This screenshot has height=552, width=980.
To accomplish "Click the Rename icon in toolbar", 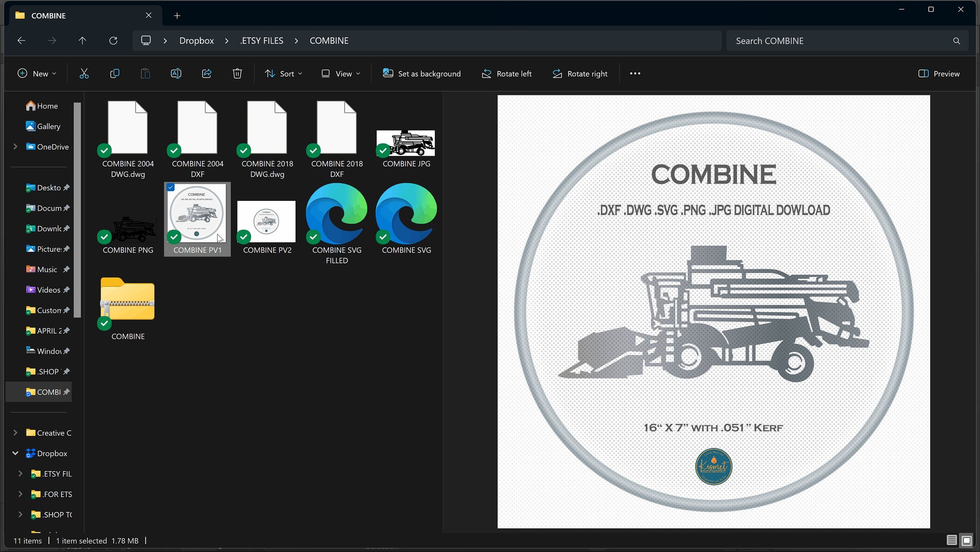I will pyautogui.click(x=176, y=73).
